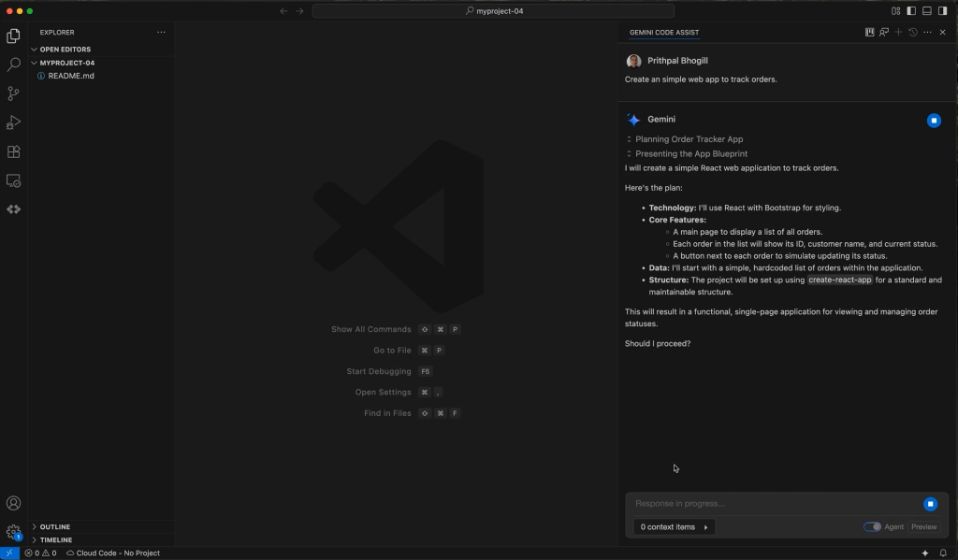Click the Open Settings shortcut hint
958x560 pixels.
point(399,392)
